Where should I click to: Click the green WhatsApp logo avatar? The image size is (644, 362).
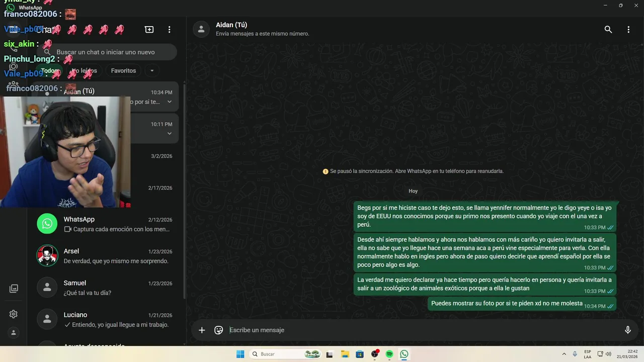coord(47,224)
